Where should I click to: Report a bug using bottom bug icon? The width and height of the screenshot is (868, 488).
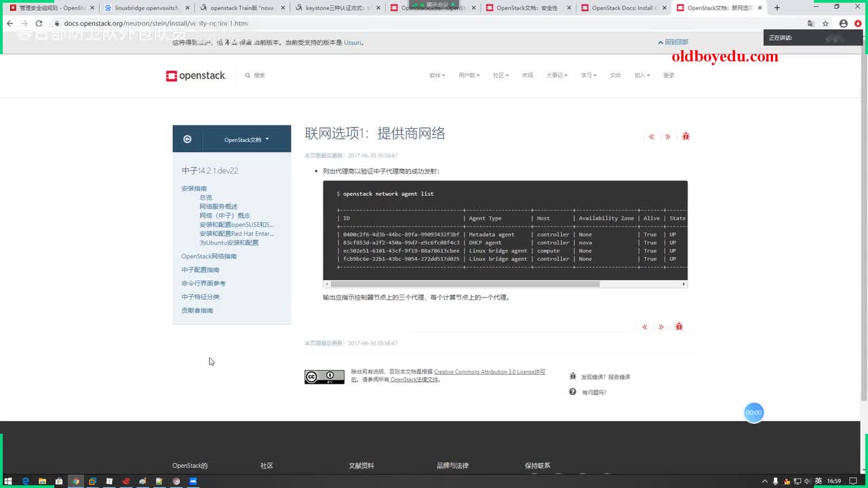click(679, 327)
